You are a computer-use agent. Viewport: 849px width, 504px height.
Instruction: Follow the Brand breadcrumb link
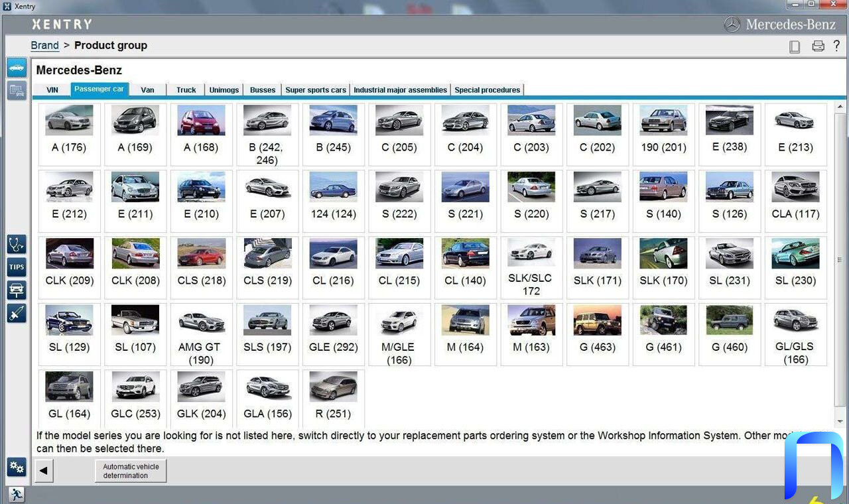44,46
